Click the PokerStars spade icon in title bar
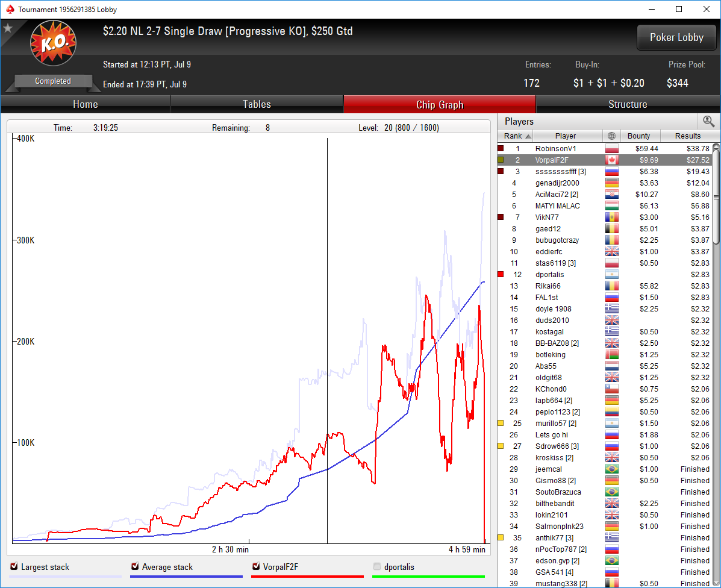This screenshot has height=588, width=721. pyautogui.click(x=10, y=9)
